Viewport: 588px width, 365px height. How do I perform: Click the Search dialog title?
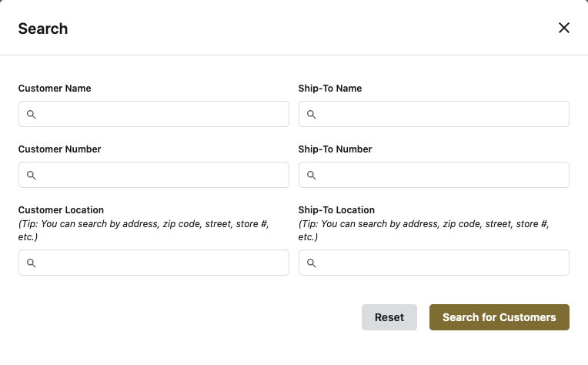[x=43, y=29]
